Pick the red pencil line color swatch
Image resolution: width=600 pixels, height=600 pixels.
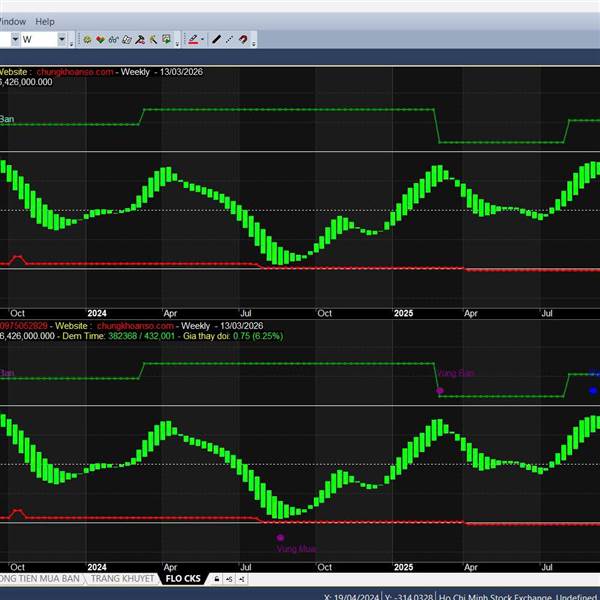tap(192, 40)
